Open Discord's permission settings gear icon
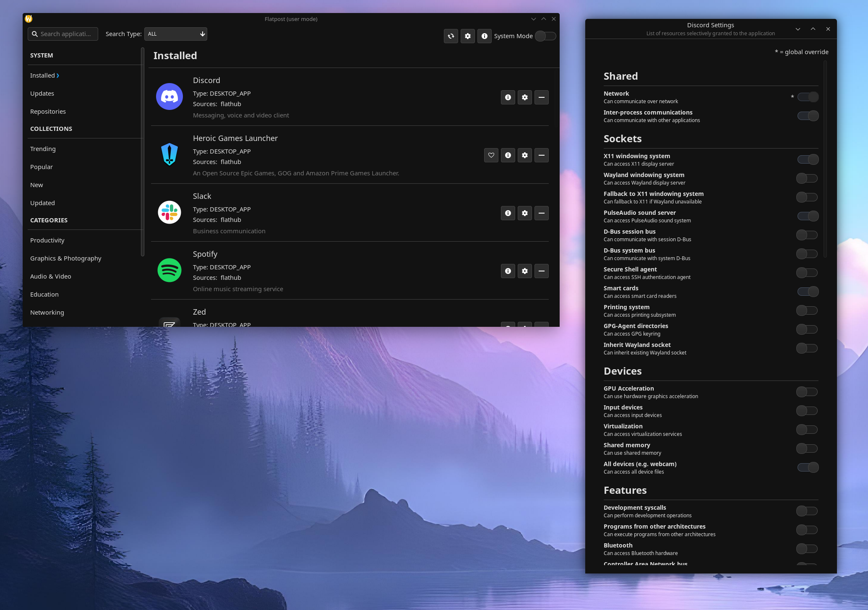The image size is (868, 610). click(x=524, y=97)
